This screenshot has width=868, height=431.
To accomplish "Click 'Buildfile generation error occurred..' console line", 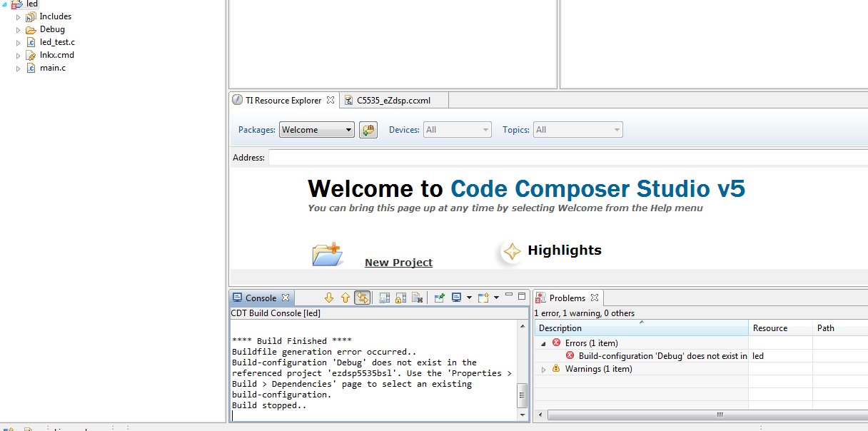I will pos(325,352).
